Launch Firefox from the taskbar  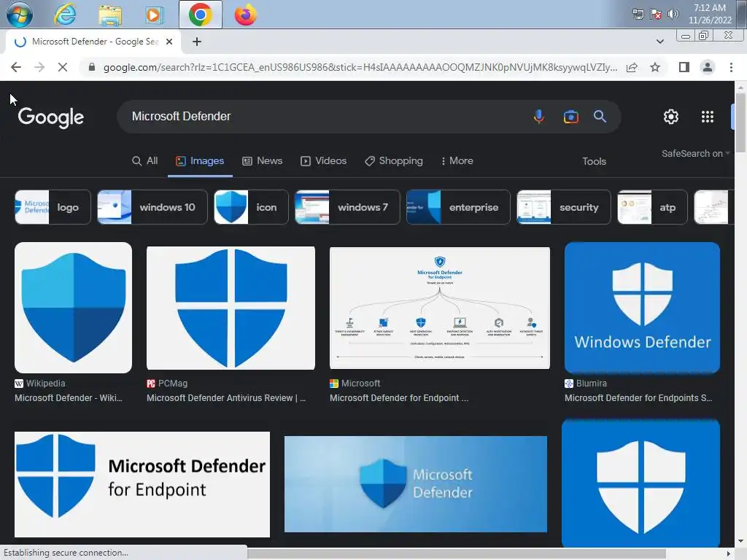[245, 15]
